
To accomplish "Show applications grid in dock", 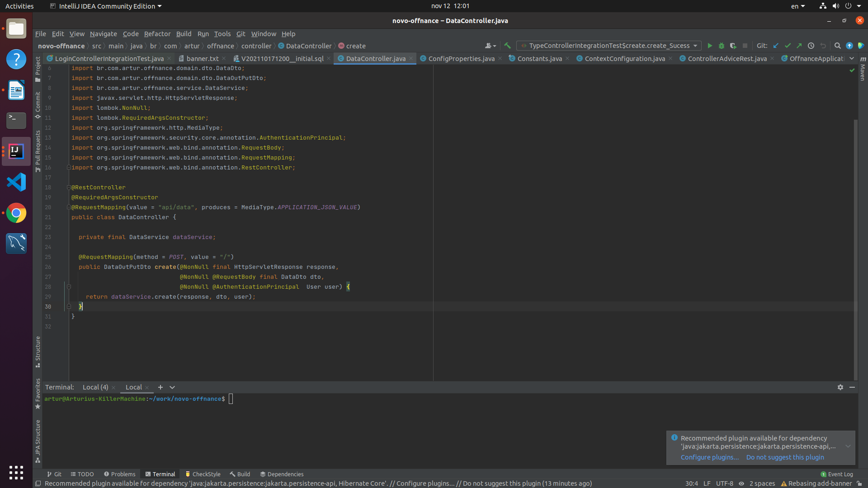I will [16, 473].
